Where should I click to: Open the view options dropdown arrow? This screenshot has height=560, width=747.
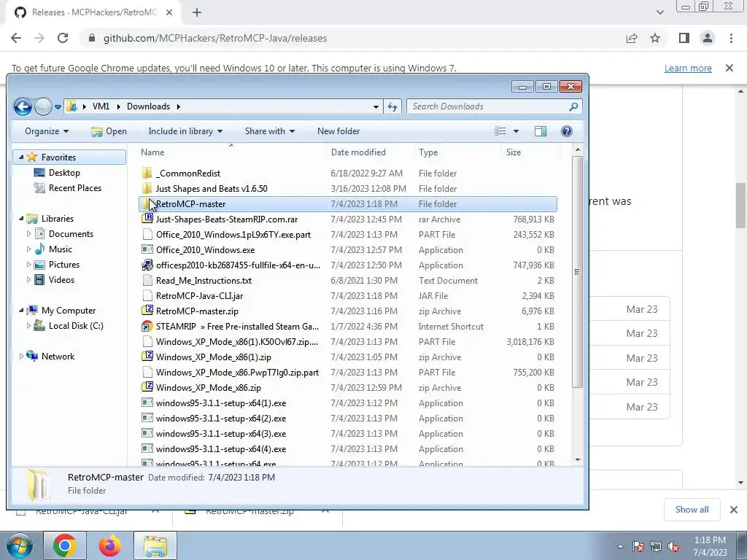pos(516,131)
